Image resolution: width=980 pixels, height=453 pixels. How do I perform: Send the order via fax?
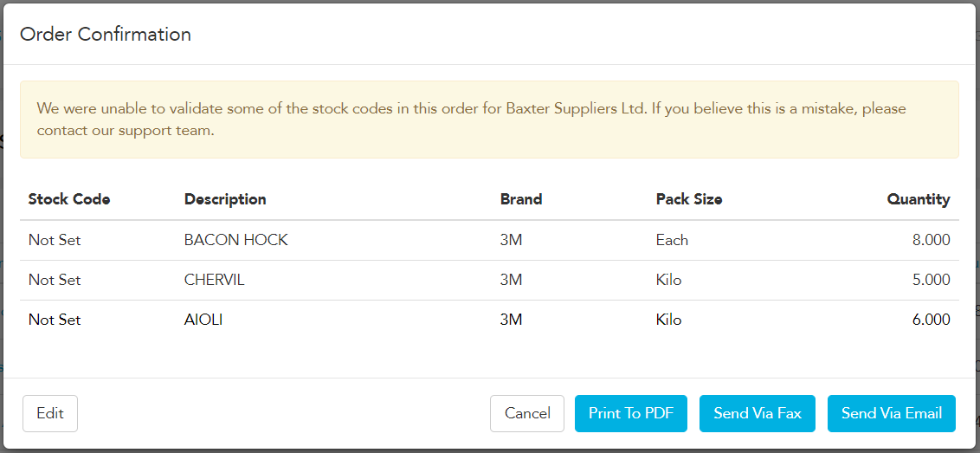758,413
